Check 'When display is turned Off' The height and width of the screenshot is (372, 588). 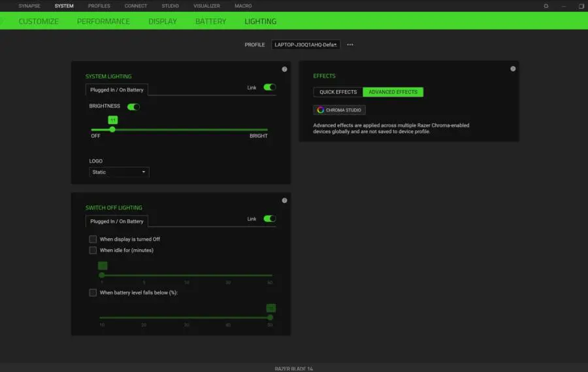pyautogui.click(x=93, y=239)
